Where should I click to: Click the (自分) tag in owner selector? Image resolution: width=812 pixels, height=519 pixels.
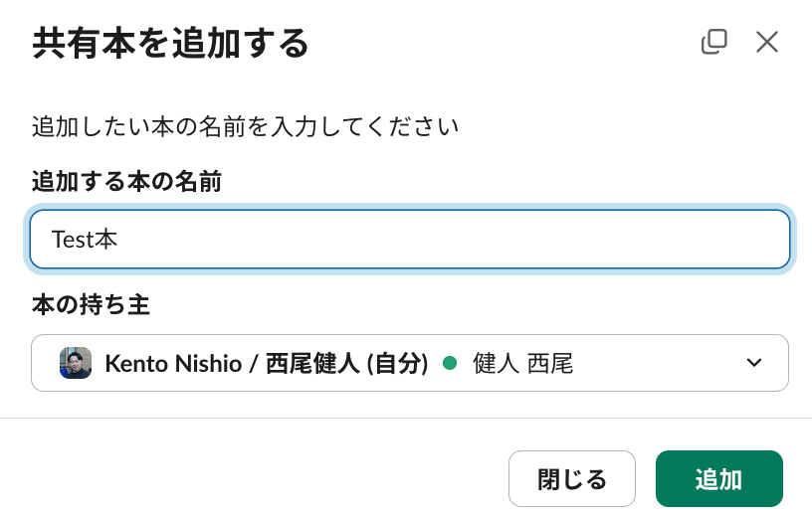pyautogui.click(x=398, y=363)
